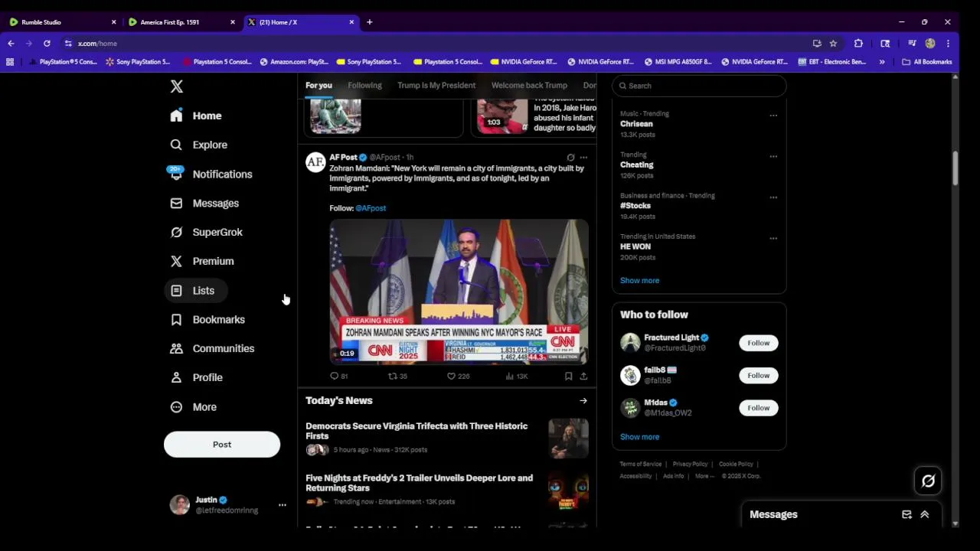
Task: Open Notifications bell icon
Action: click(x=176, y=174)
